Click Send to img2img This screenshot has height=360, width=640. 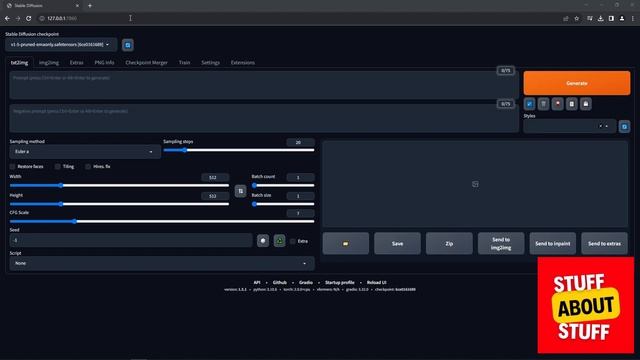point(501,243)
